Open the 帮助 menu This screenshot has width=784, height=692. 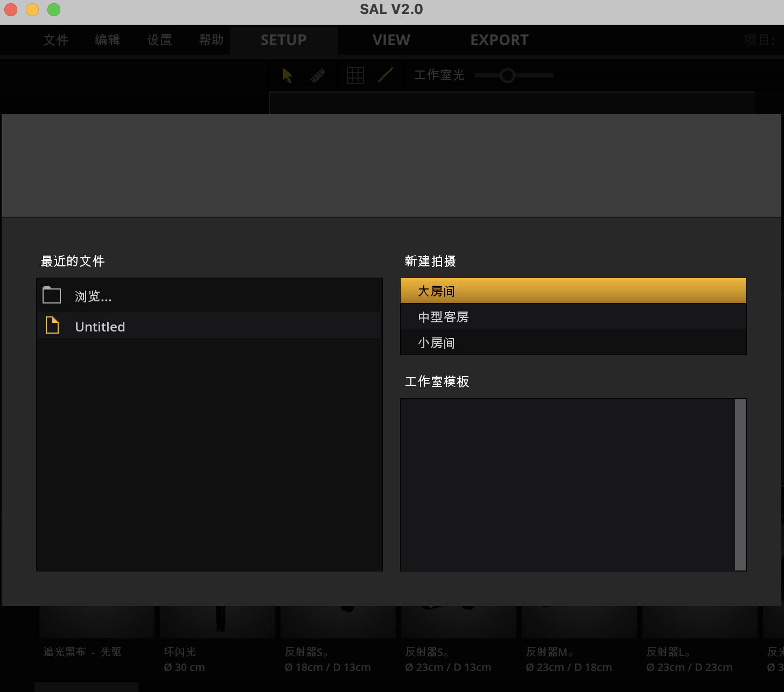click(x=211, y=40)
